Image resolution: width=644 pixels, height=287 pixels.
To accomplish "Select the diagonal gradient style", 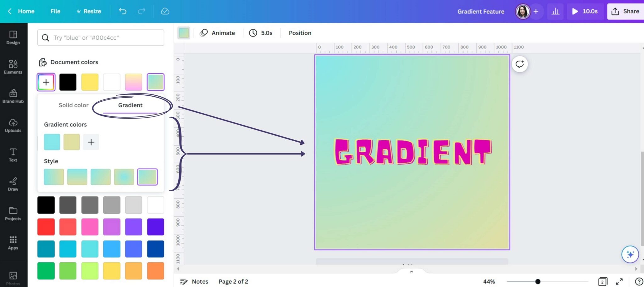I will [100, 177].
